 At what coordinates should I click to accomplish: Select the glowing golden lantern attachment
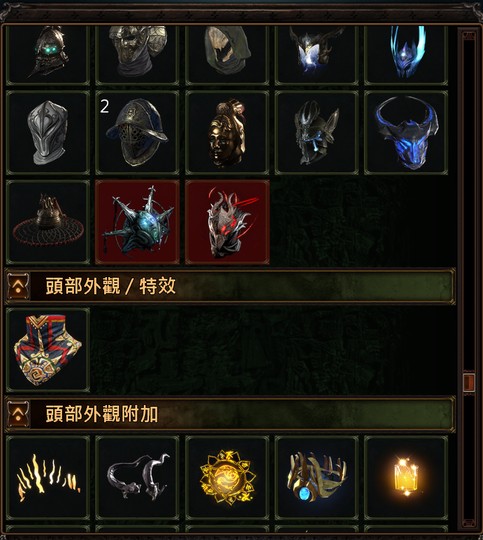click(x=406, y=478)
